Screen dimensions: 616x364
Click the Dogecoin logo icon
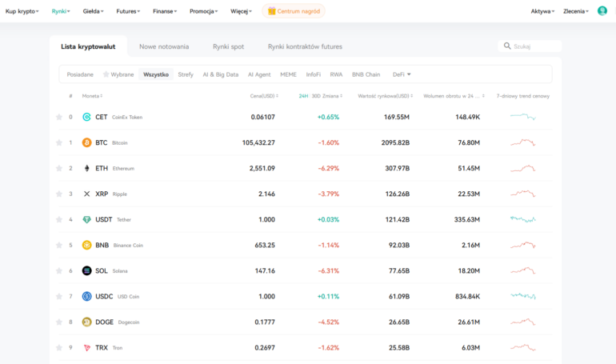86,322
